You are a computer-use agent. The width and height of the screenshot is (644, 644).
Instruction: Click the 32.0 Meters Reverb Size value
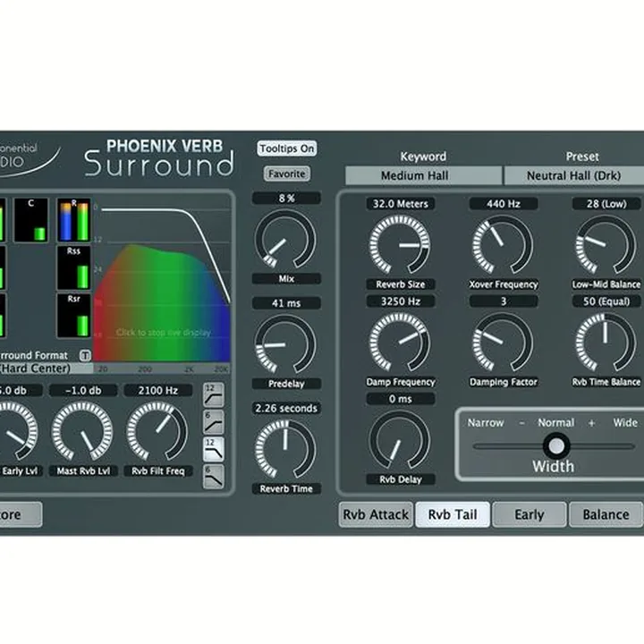(x=401, y=204)
